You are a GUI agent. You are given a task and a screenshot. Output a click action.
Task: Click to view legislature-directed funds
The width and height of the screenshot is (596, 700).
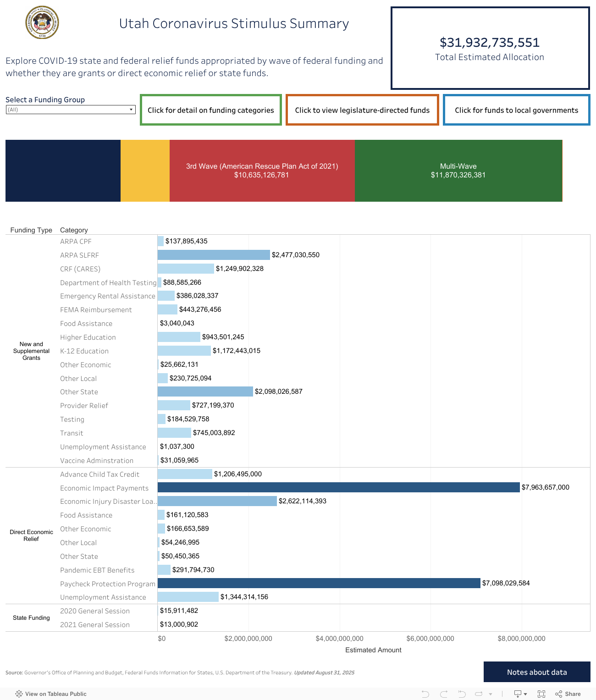[x=362, y=110]
